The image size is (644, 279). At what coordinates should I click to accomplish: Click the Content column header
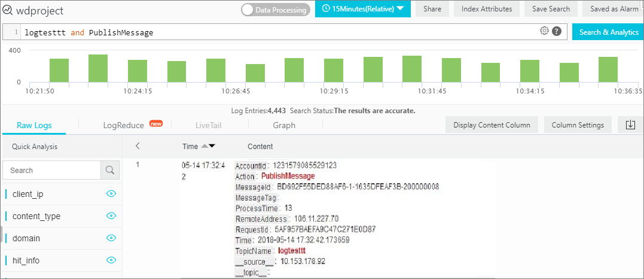pyautogui.click(x=260, y=147)
